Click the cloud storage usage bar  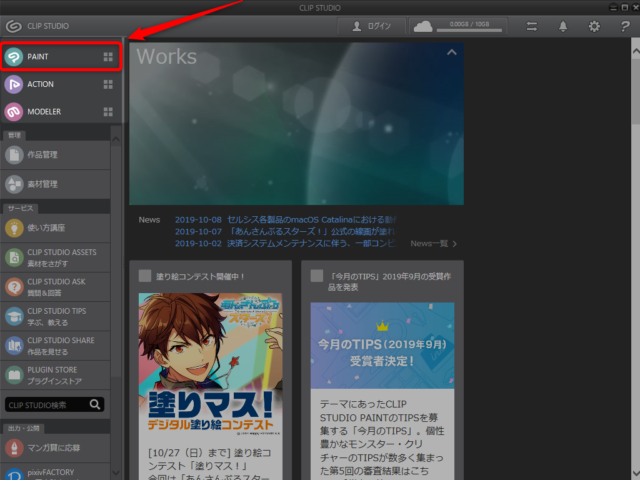[x=469, y=30]
